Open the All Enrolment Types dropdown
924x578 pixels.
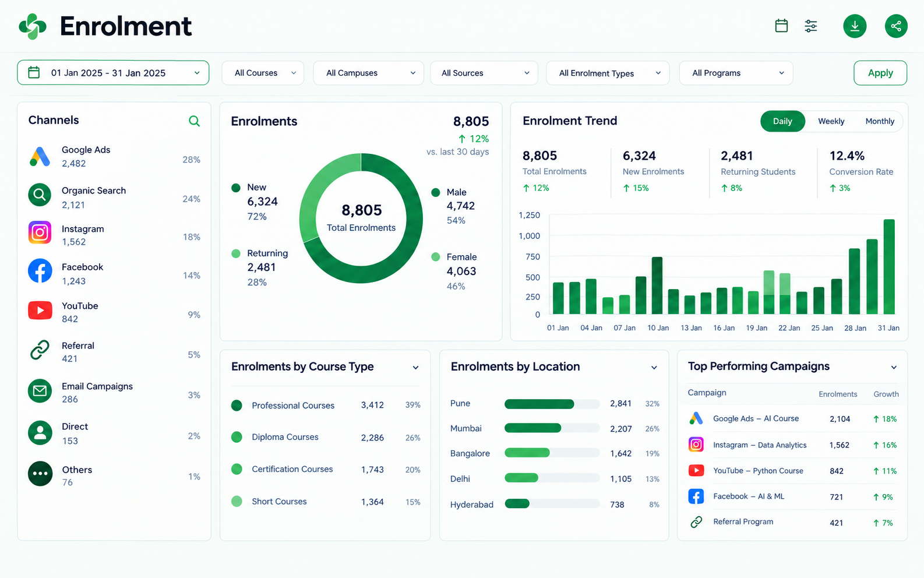point(608,73)
